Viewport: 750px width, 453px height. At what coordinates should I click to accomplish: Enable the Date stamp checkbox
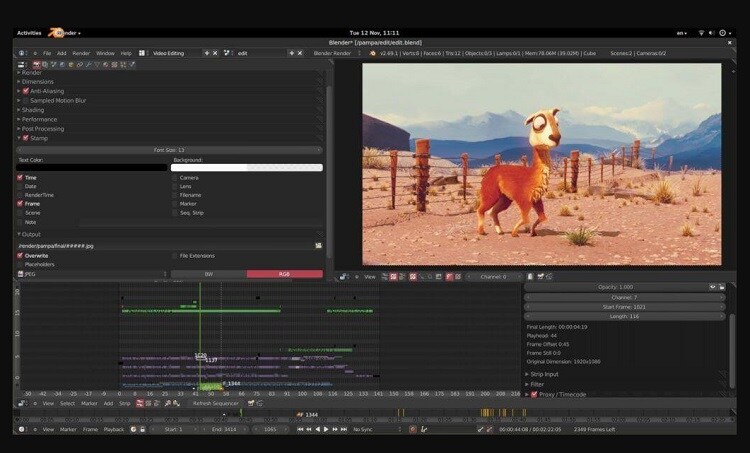pyautogui.click(x=20, y=186)
